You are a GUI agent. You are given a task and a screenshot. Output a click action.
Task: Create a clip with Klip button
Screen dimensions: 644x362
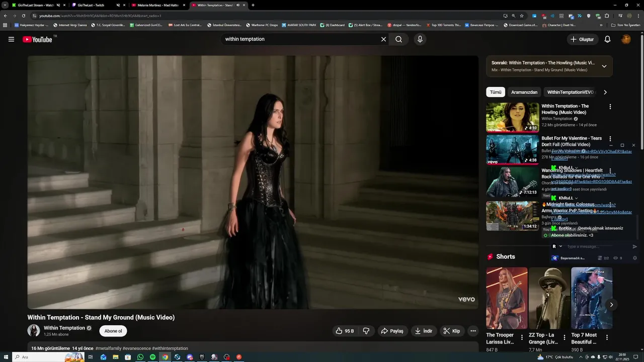pyautogui.click(x=452, y=331)
